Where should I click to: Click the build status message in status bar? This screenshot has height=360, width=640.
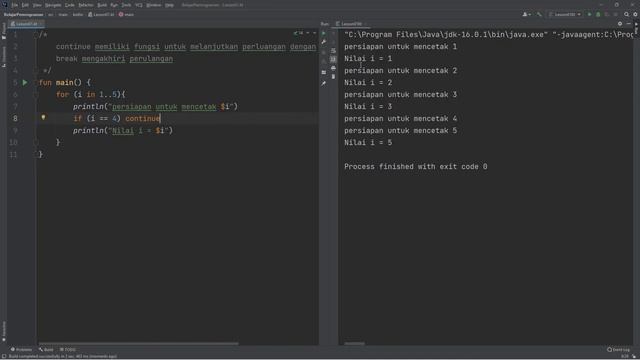click(x=62, y=356)
